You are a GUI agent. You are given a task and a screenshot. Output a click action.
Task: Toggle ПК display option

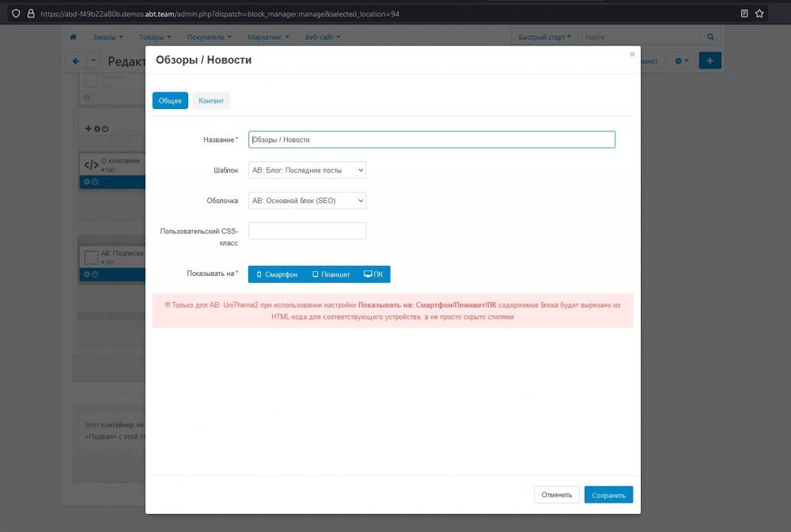click(373, 274)
